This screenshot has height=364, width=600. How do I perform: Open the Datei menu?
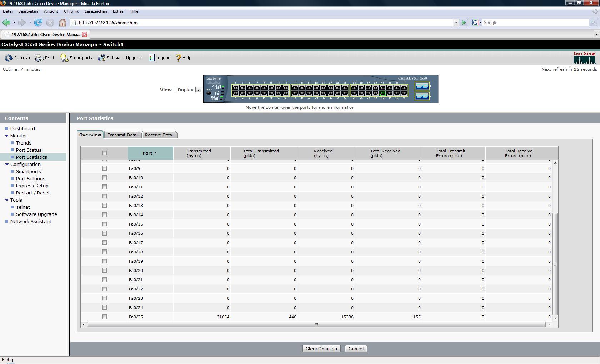pyautogui.click(x=7, y=11)
